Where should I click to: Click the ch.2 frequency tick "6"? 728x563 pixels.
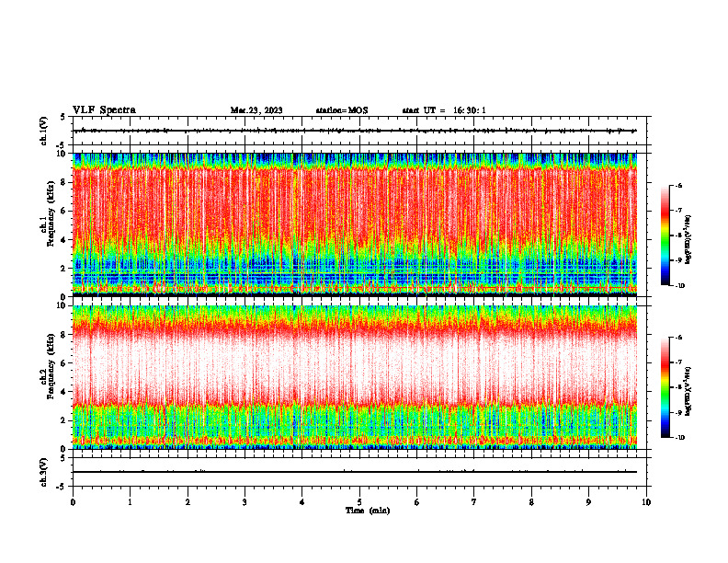pyautogui.click(x=64, y=363)
